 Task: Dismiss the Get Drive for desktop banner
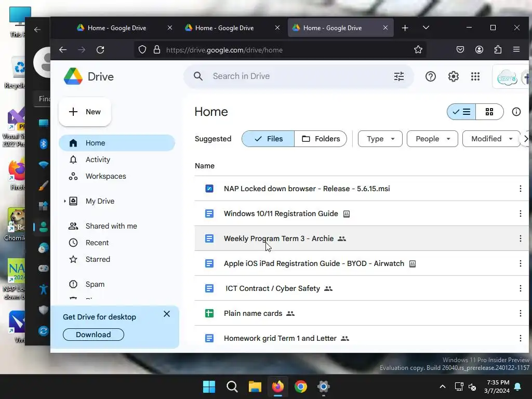coord(167,314)
